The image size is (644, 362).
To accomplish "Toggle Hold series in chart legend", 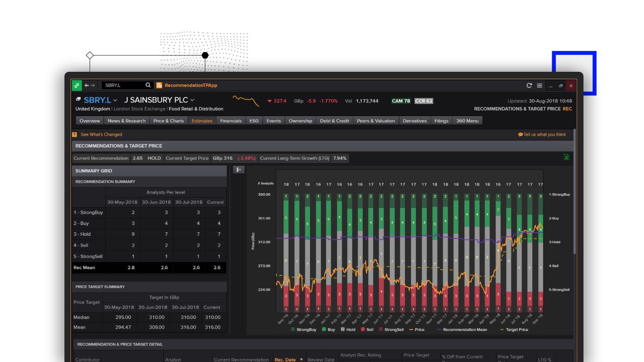I will [348, 329].
